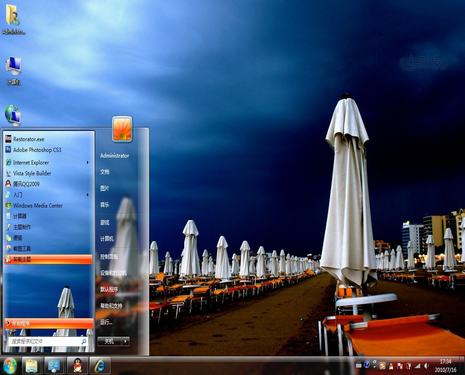Viewport: 465px width, 375px height.
Task: Click the volume speaker tray icon
Action: click(426, 366)
